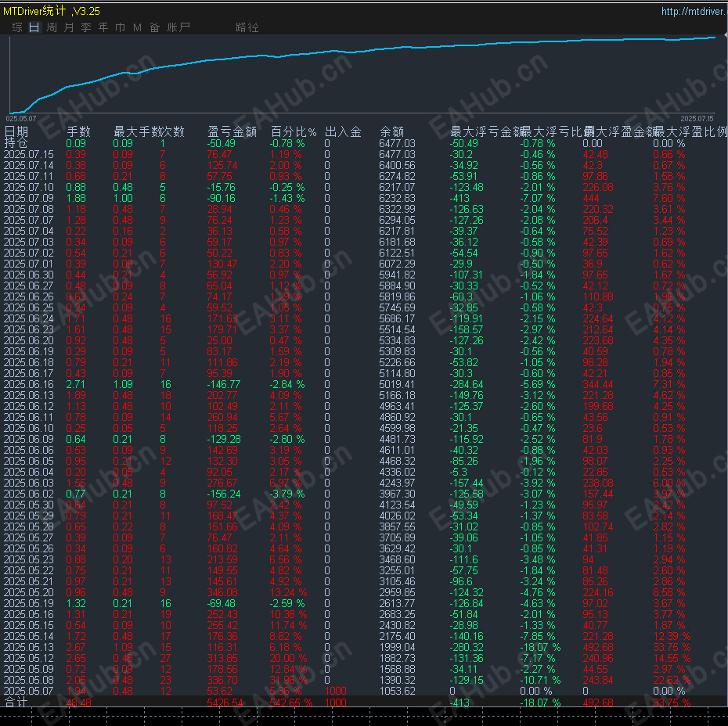Image resolution: width=728 pixels, height=726 pixels.
Task: Click the MTDriver统计 V3.25 title
Action: click(x=52, y=11)
